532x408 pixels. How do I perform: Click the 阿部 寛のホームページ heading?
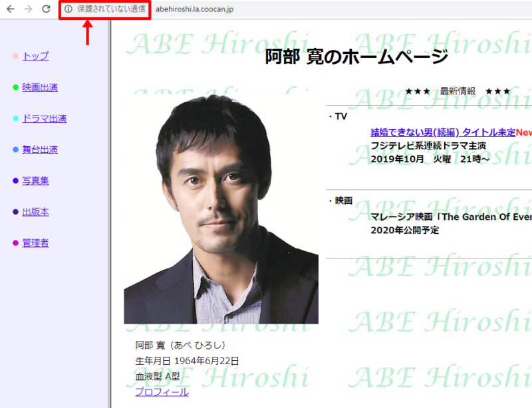[x=356, y=56]
